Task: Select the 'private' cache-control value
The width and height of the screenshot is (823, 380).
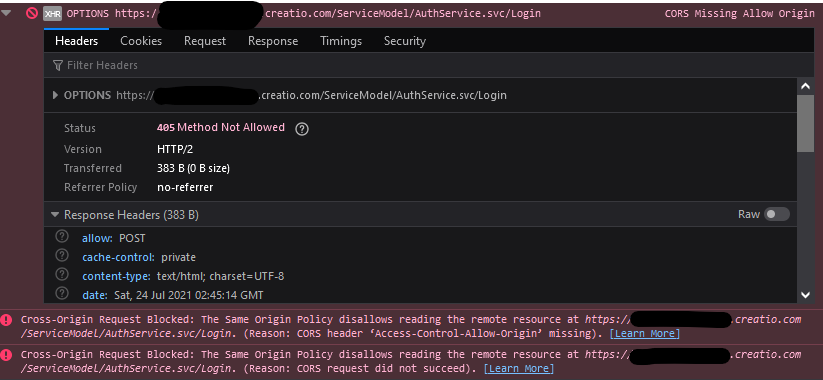Action: click(x=178, y=257)
